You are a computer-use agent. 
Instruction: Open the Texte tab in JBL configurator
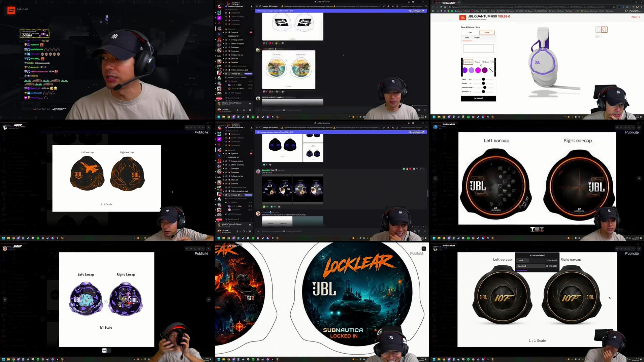coord(467,38)
